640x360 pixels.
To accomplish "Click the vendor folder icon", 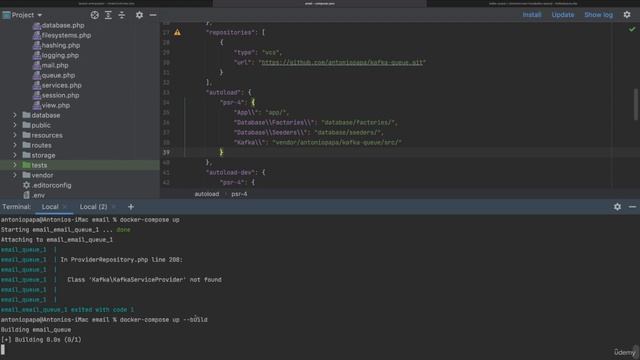I will pos(27,175).
